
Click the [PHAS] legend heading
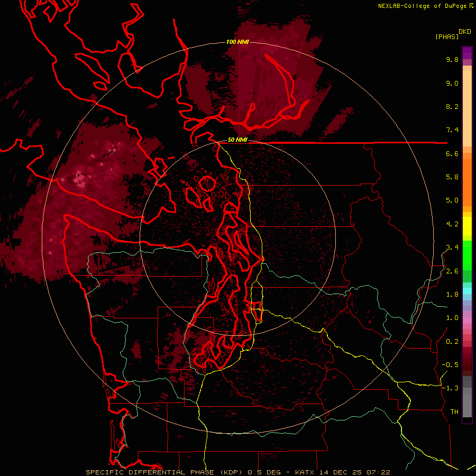447,36
